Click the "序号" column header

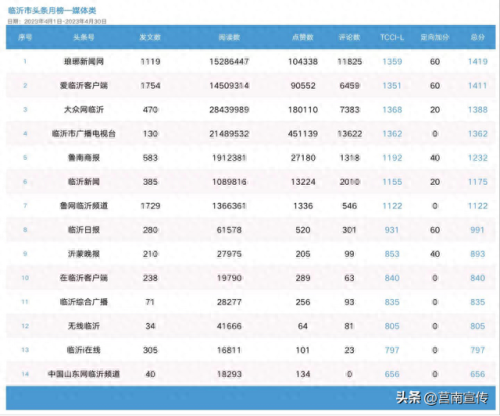pyautogui.click(x=25, y=37)
